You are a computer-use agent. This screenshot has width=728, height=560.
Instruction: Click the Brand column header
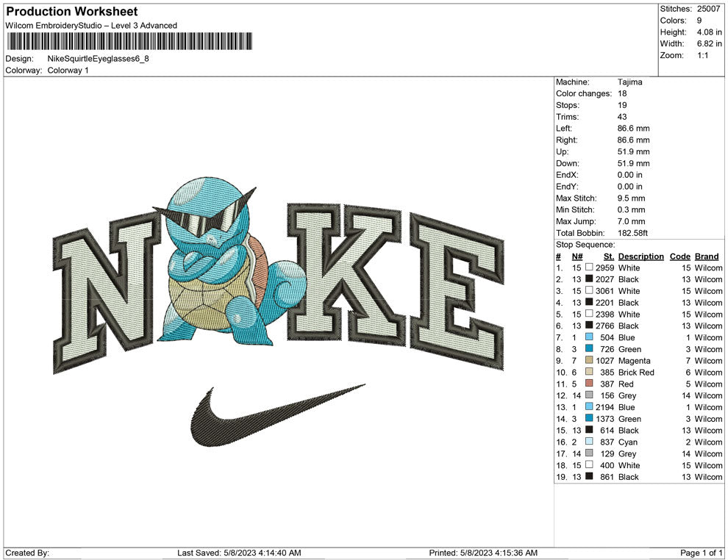[x=707, y=256]
